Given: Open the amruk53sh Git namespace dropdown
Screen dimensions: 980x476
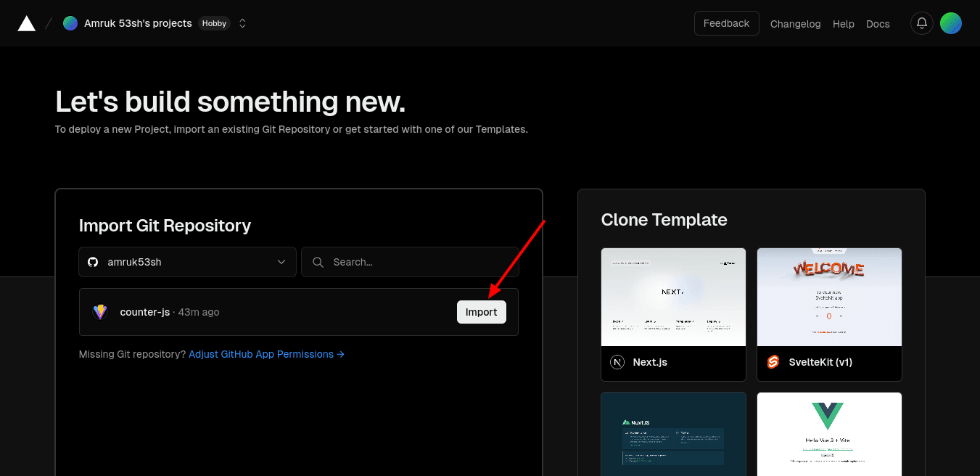Looking at the screenshot, I should tap(187, 262).
